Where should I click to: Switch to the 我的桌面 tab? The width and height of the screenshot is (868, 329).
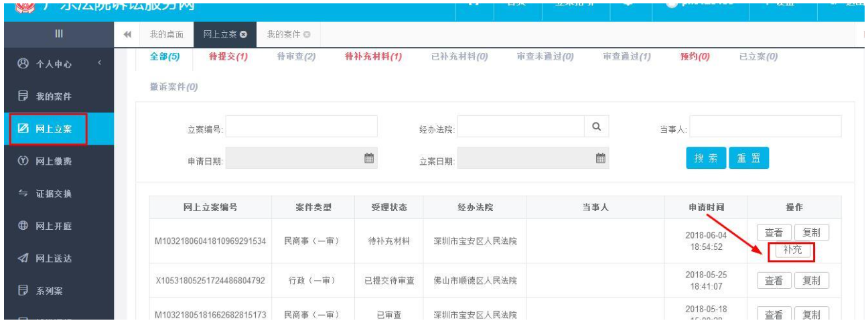point(162,34)
